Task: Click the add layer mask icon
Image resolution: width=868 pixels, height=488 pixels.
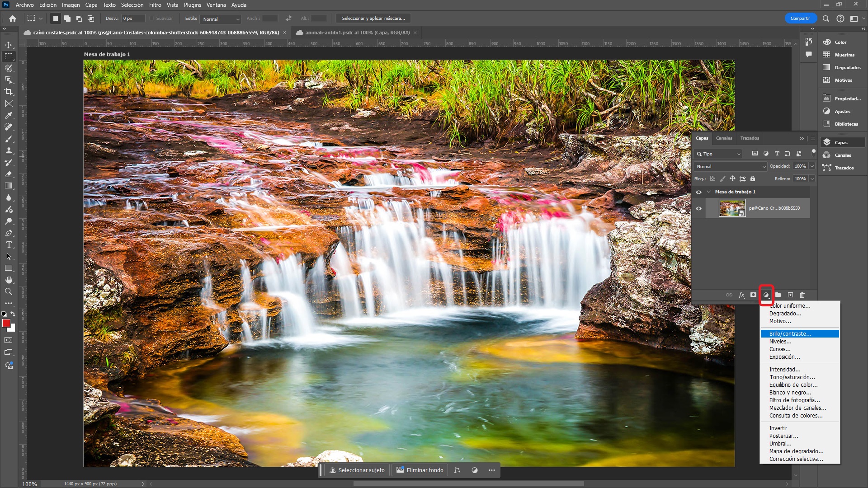Action: pyautogui.click(x=753, y=295)
